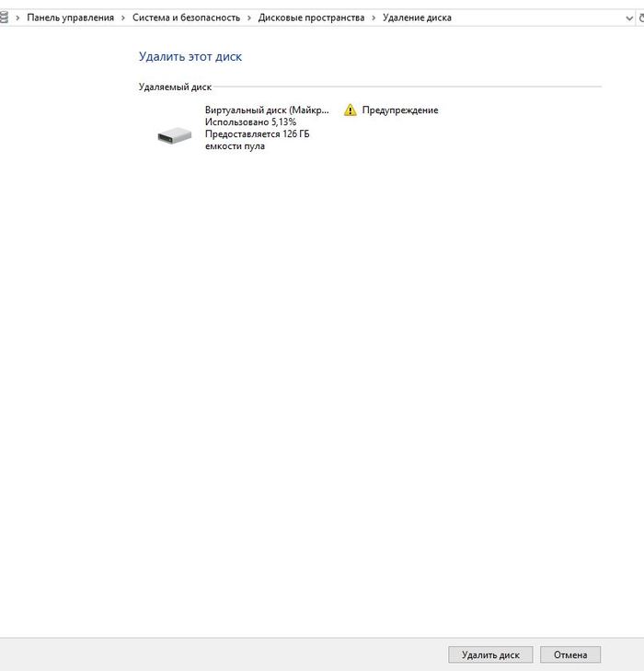Expand the chevron before Панель управления
This screenshot has width=644, height=671.
[18, 17]
